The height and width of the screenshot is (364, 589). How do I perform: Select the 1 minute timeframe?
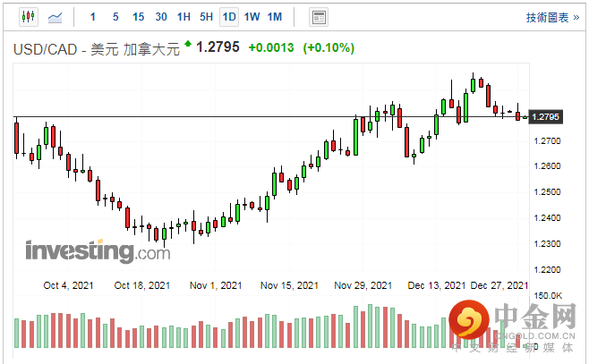click(x=93, y=17)
